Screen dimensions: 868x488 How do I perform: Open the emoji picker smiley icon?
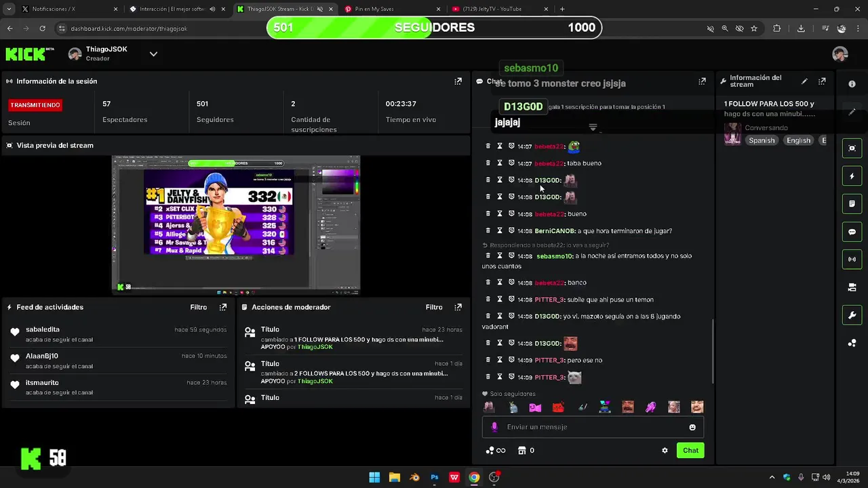(692, 427)
